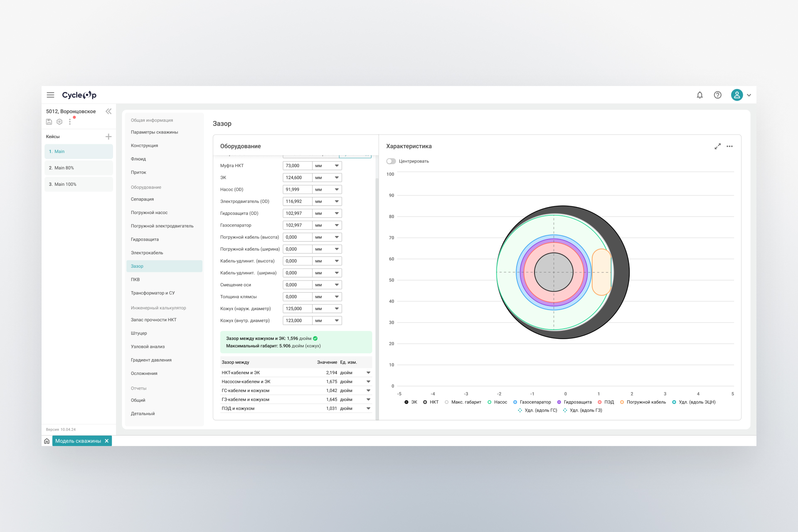Collapse the left cases sidebar
Image resolution: width=798 pixels, height=532 pixels.
coord(108,111)
